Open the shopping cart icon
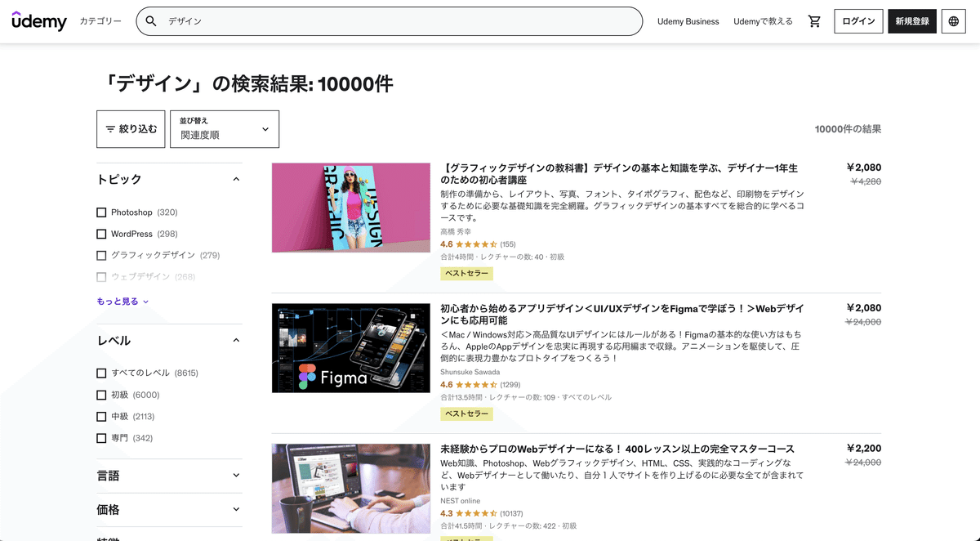Viewport: 980px width, 541px height. (x=814, y=21)
